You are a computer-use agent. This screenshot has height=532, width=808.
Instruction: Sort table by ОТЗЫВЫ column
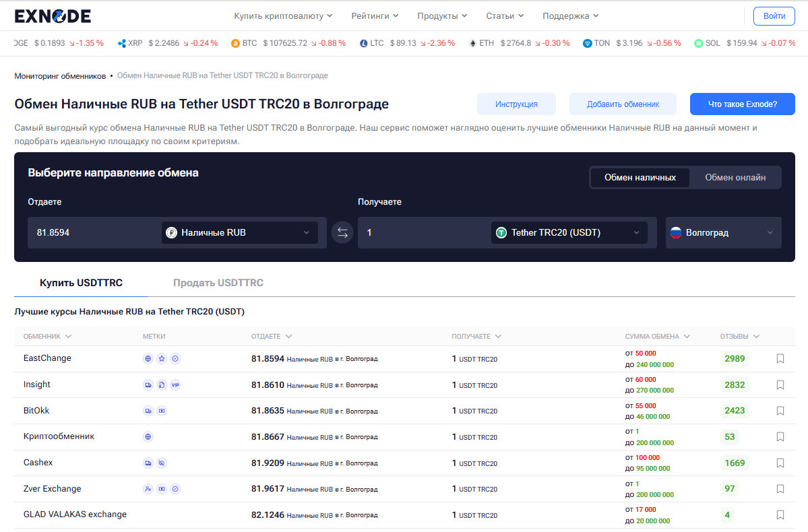pyautogui.click(x=740, y=336)
